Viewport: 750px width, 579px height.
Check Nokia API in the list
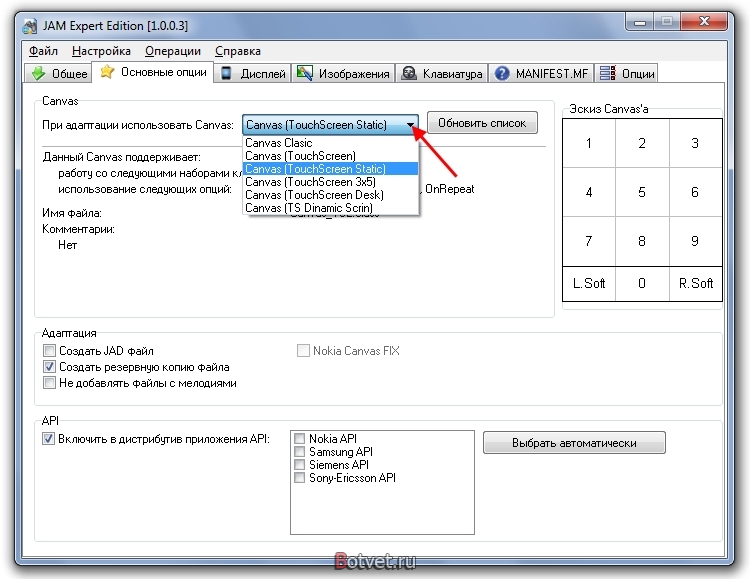(299, 438)
